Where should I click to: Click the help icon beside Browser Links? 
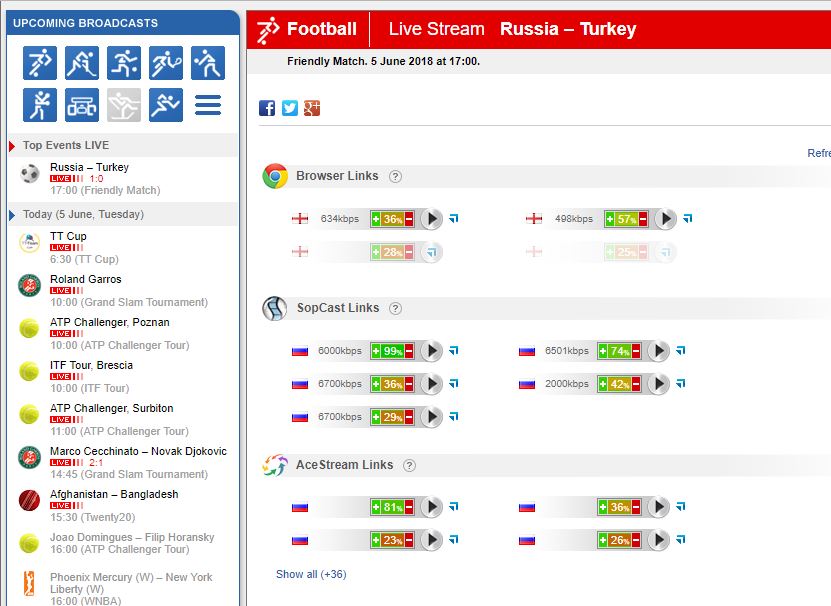click(395, 177)
